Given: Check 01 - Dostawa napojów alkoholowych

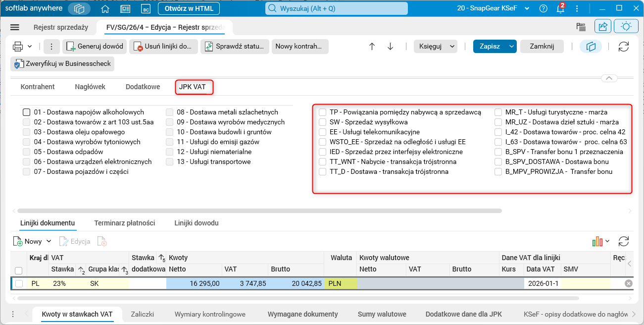Looking at the screenshot, I should (27, 112).
